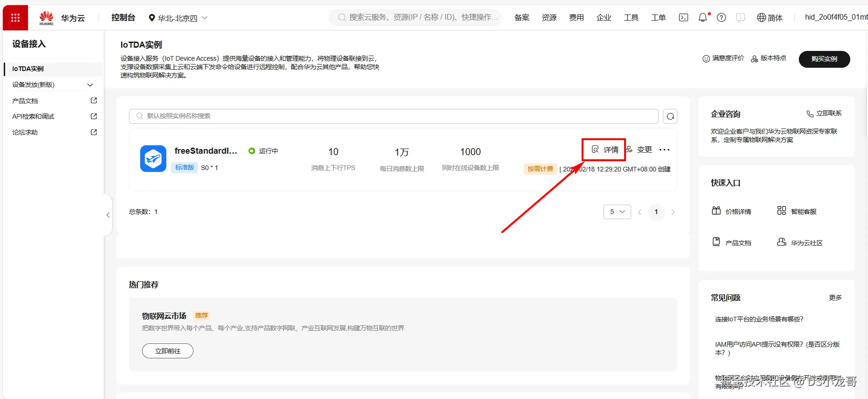Open the help question mark icon

pos(721,18)
